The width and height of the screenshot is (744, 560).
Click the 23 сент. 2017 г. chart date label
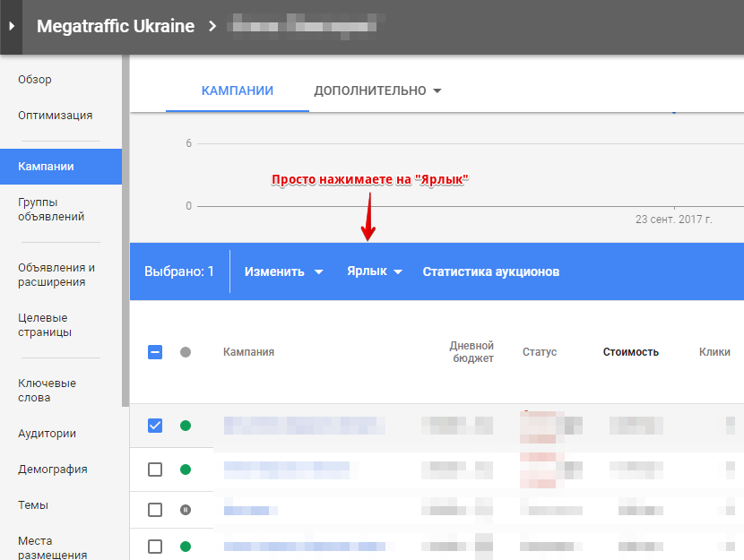(x=673, y=219)
